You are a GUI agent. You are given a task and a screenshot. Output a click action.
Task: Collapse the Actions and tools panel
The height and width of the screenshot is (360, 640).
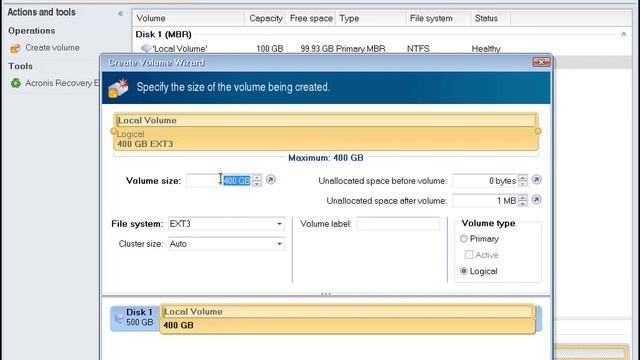[x=120, y=13]
